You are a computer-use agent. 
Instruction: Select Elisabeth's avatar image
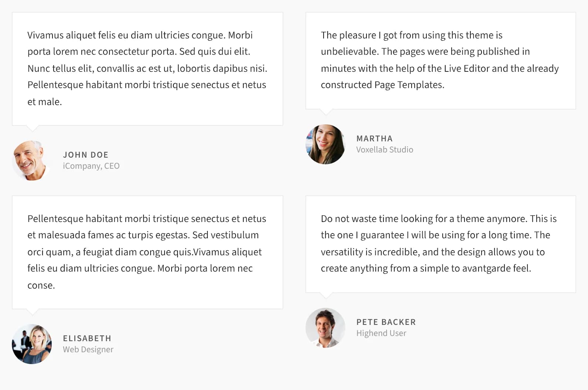[32, 344]
